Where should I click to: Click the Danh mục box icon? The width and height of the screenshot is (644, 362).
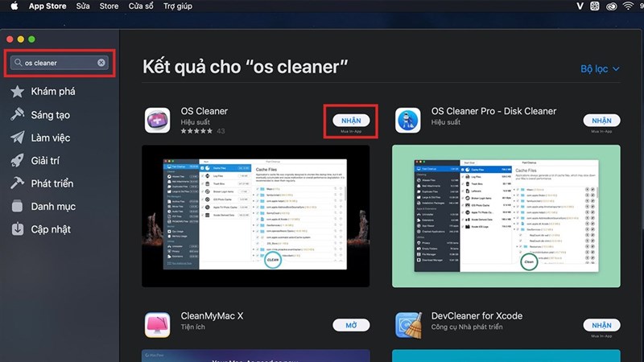(17, 206)
